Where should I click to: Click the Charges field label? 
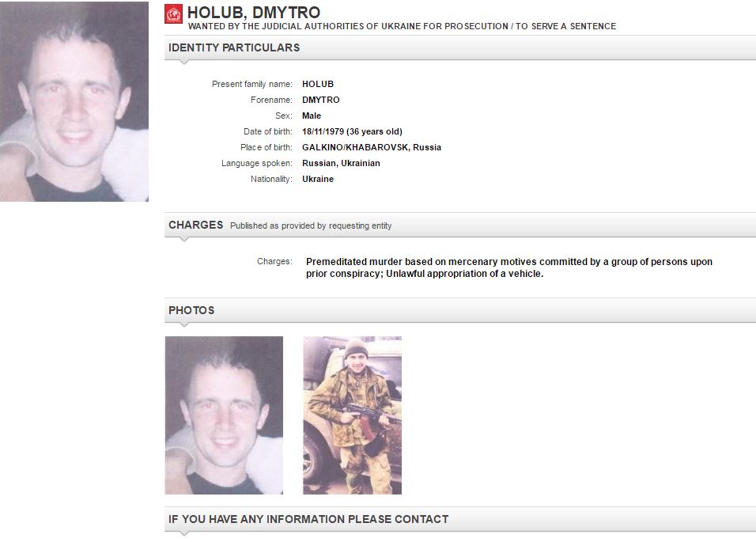click(x=274, y=261)
